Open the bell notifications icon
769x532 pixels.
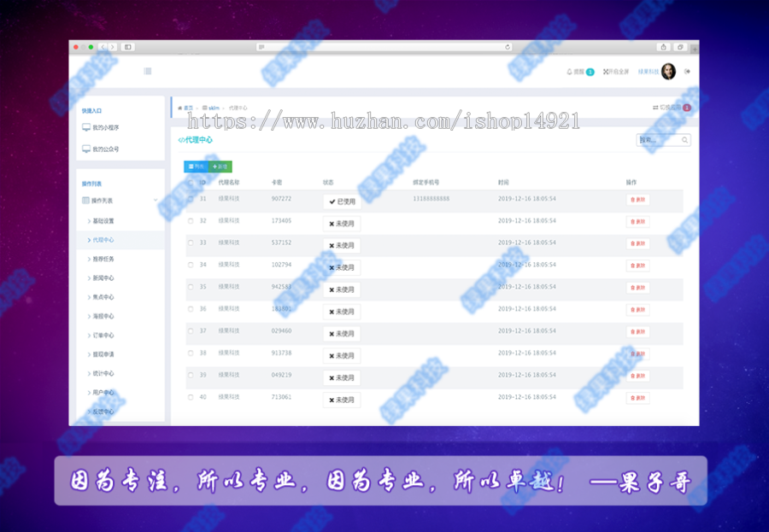pyautogui.click(x=569, y=72)
